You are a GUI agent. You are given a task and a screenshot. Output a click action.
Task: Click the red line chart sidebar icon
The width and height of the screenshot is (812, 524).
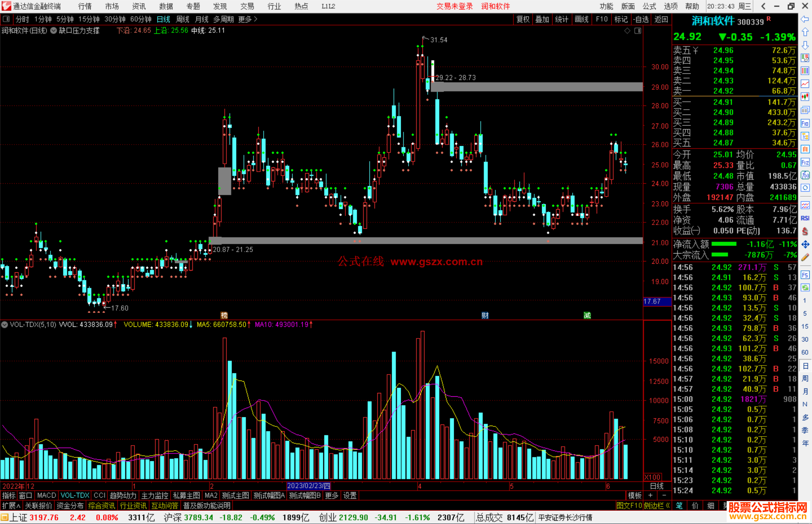805,84
